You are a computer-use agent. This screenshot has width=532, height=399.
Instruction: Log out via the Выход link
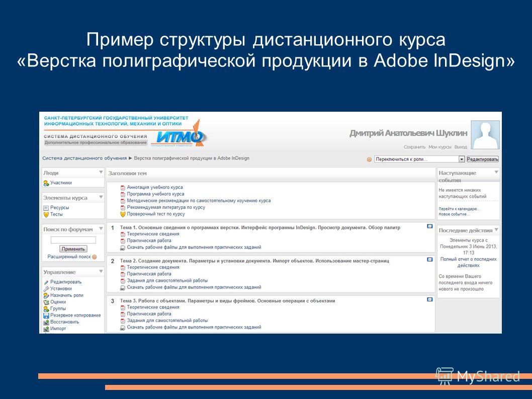[x=461, y=147]
